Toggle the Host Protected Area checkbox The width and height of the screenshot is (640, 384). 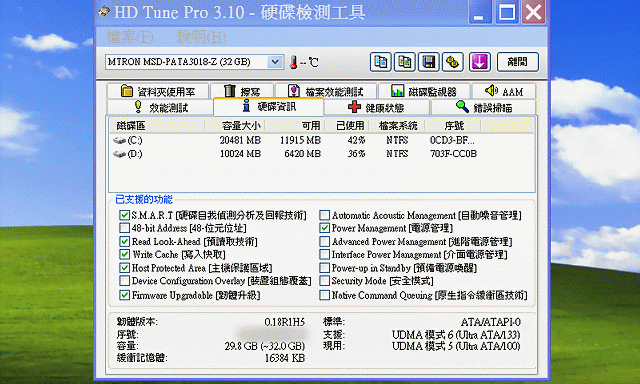124,268
